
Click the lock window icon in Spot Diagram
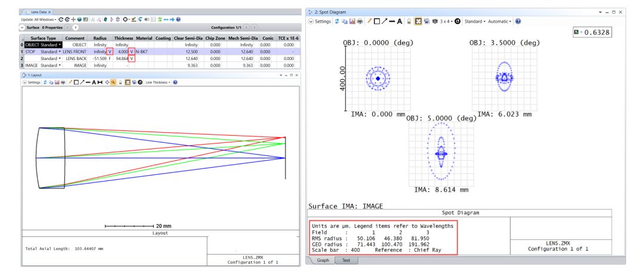click(409, 21)
